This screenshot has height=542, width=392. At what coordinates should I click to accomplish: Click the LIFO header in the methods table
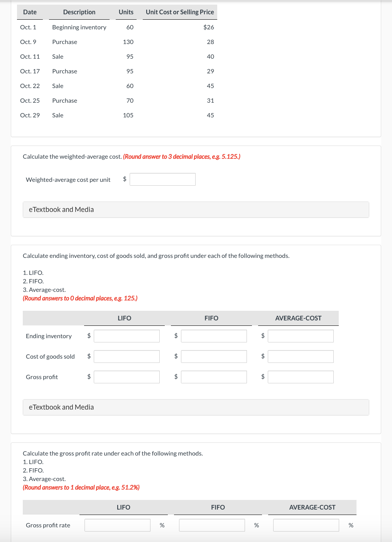coord(124,318)
